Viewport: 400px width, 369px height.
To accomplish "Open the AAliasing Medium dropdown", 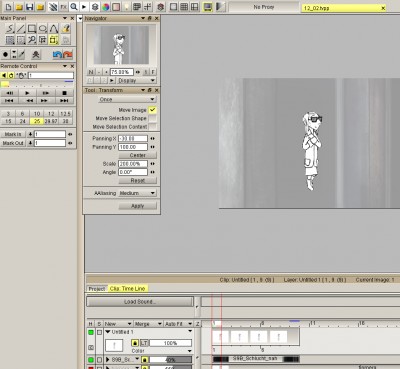I will tap(137, 193).
